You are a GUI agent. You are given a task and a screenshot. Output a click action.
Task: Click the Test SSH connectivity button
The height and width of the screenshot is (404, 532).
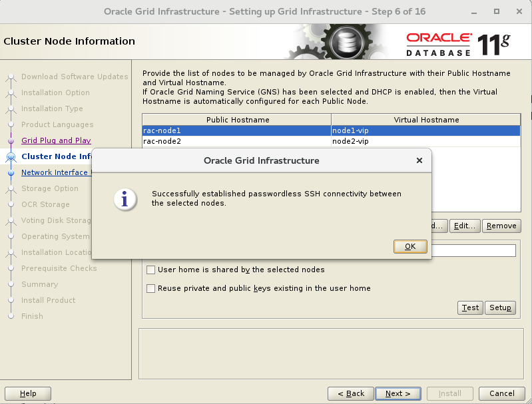pyautogui.click(x=470, y=307)
